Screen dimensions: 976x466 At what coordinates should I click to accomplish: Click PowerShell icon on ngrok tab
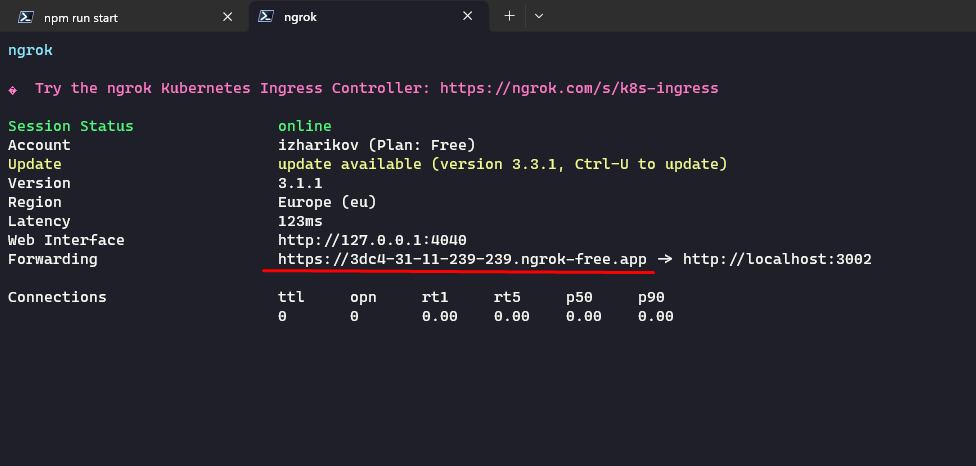coord(266,17)
